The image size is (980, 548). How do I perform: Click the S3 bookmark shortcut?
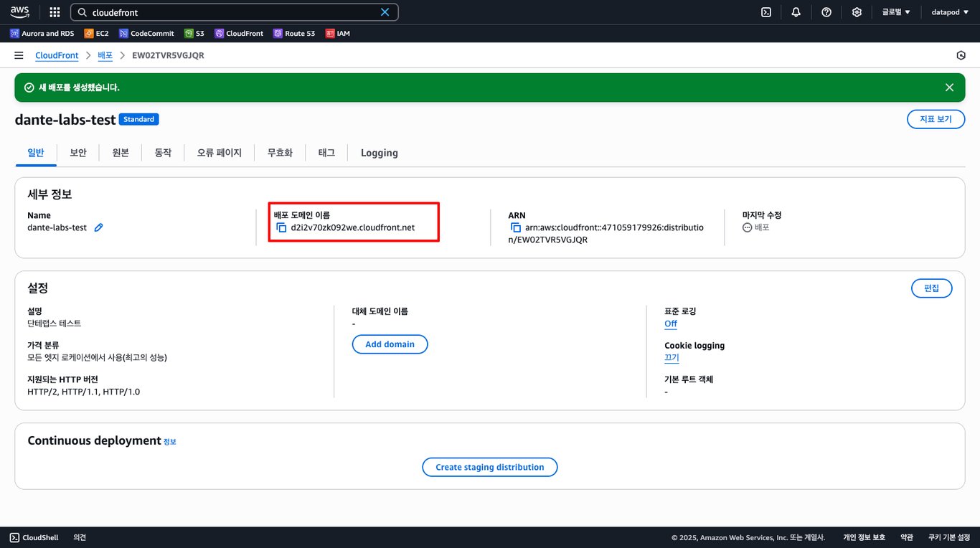click(x=194, y=33)
